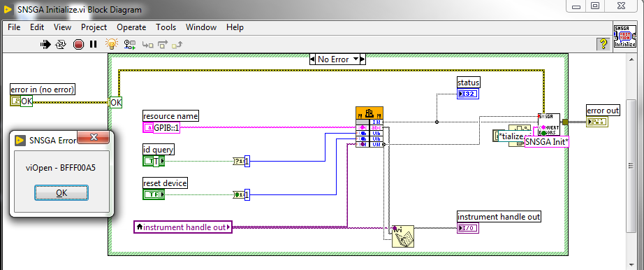
Task: Click OK in the SNSGA Error dialog
Action: click(x=61, y=192)
